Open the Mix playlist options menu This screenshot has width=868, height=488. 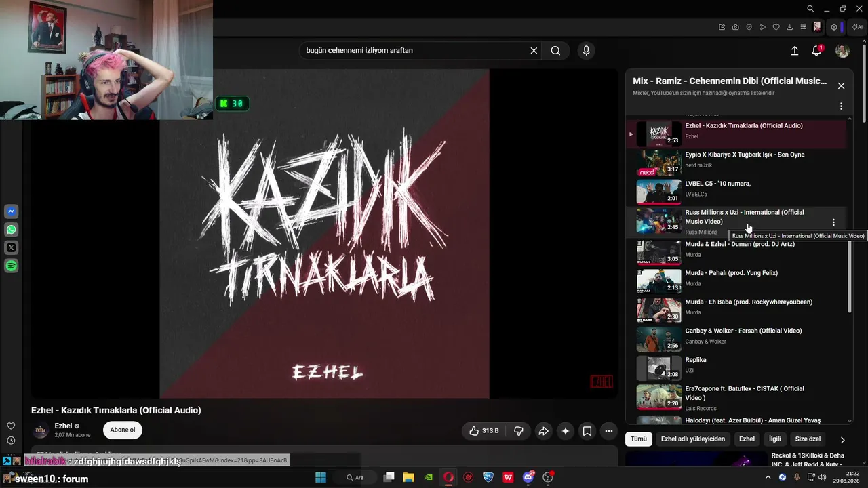pyautogui.click(x=841, y=106)
